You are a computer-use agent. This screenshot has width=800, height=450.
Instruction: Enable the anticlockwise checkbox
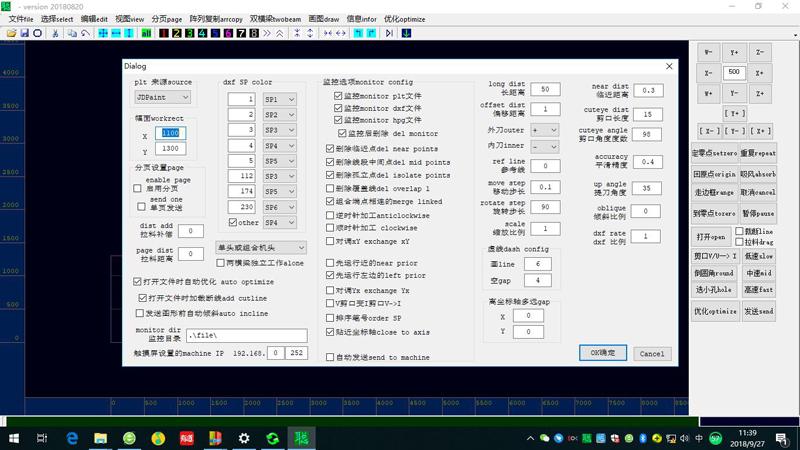[330, 215]
